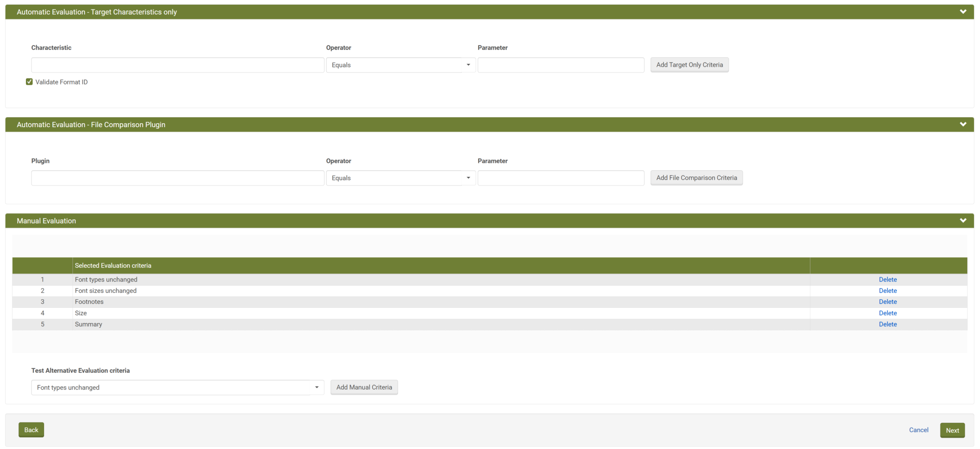Screen dimensions: 980x449
Task: Delete the Summary criterion row
Action: (888, 324)
